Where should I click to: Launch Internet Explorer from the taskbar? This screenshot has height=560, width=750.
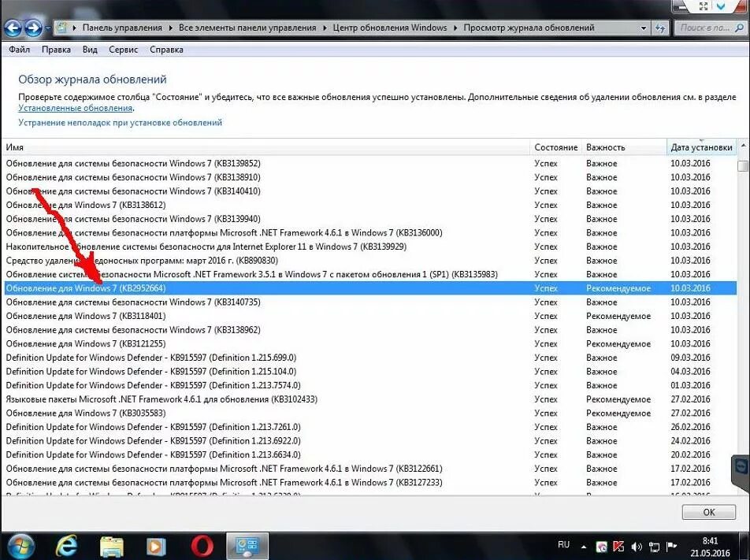(68, 546)
